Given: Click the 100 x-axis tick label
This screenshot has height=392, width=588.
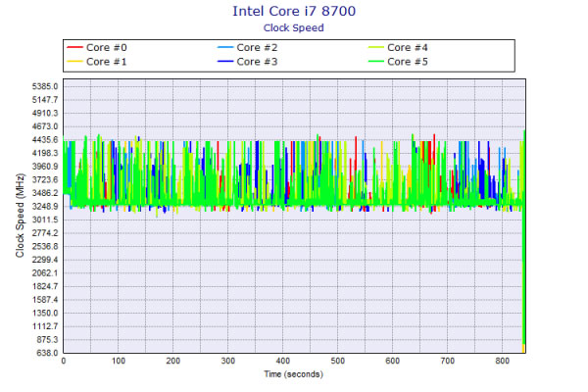Looking at the screenshot, I should click(119, 361).
